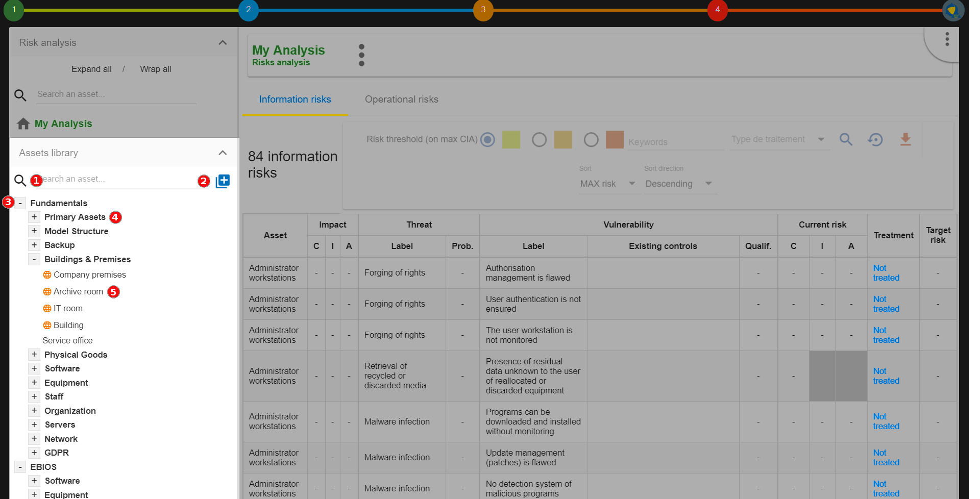The width and height of the screenshot is (980, 499).
Task: Select the red risk threshold radio button
Action: 591,139
